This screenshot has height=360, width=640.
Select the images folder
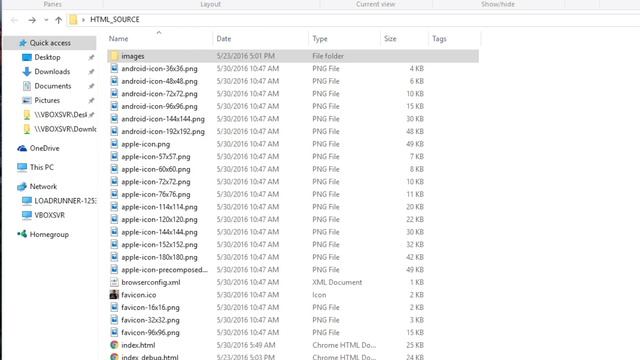293,56
